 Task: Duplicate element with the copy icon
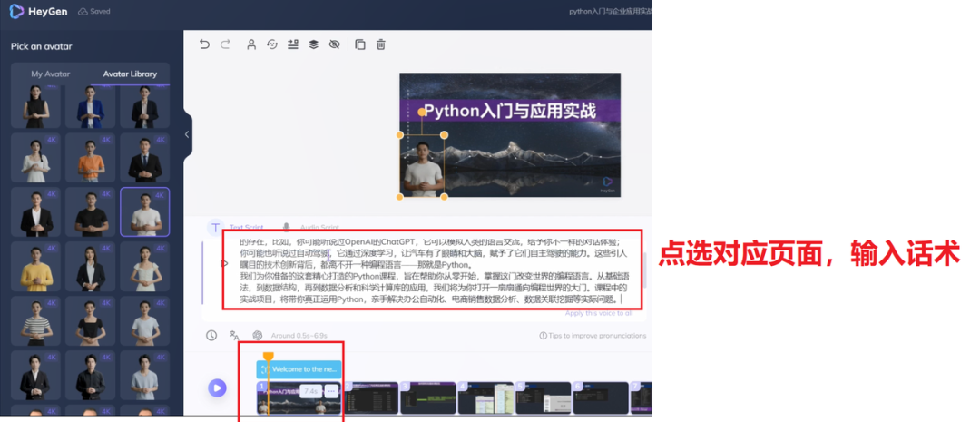(360, 44)
